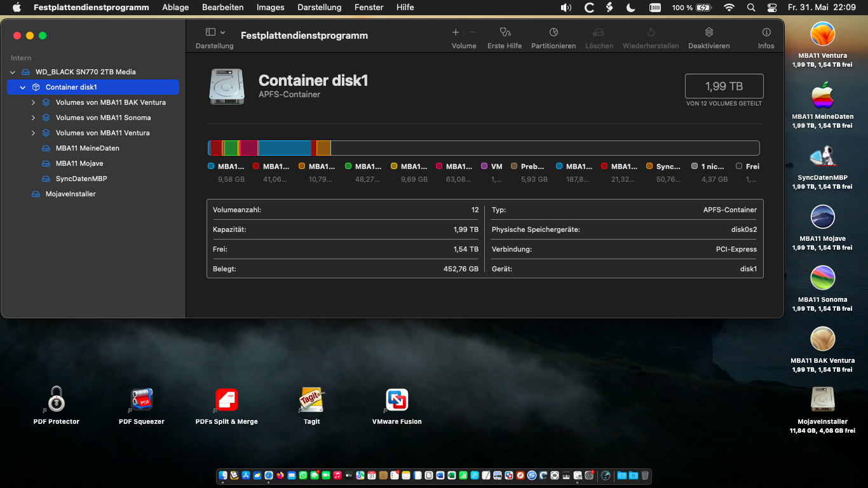Expand Volumes von MBA11 Ventura group
This screenshot has height=488, width=868.
click(33, 133)
